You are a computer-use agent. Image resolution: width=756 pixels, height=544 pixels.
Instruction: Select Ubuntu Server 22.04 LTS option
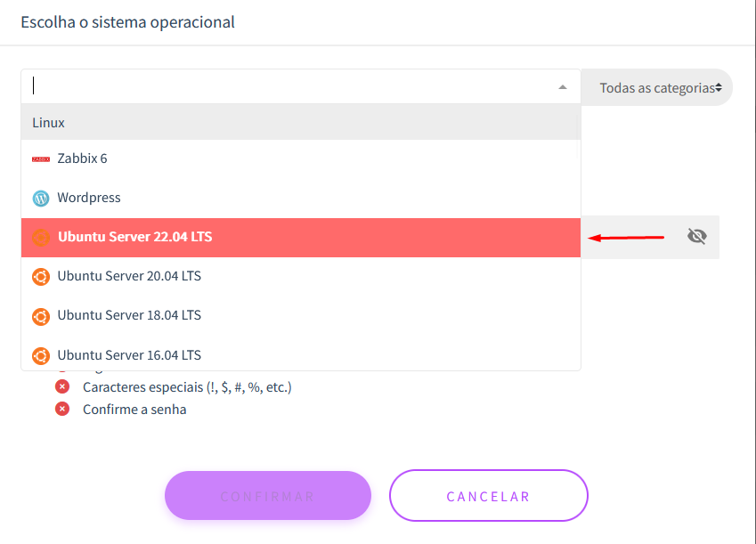[301, 237]
